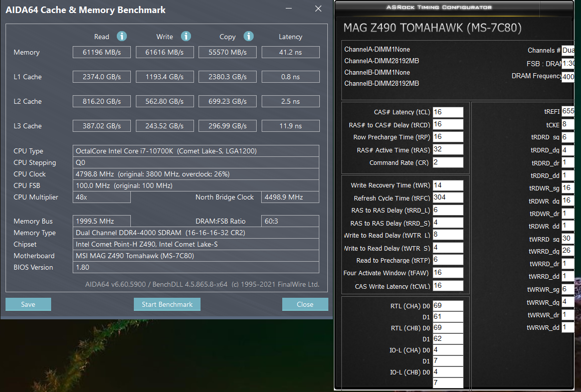
Task: Select the Memory Read 61196 MB/s value
Action: (x=102, y=52)
